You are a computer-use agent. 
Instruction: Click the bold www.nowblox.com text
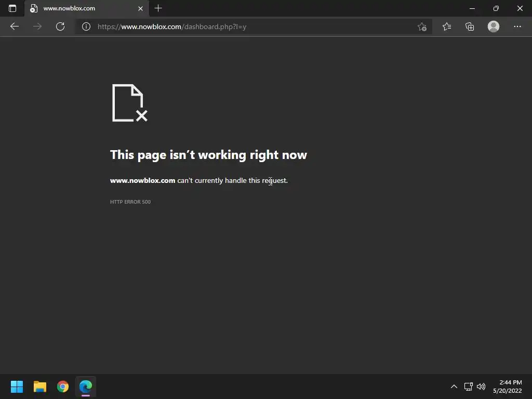point(142,180)
